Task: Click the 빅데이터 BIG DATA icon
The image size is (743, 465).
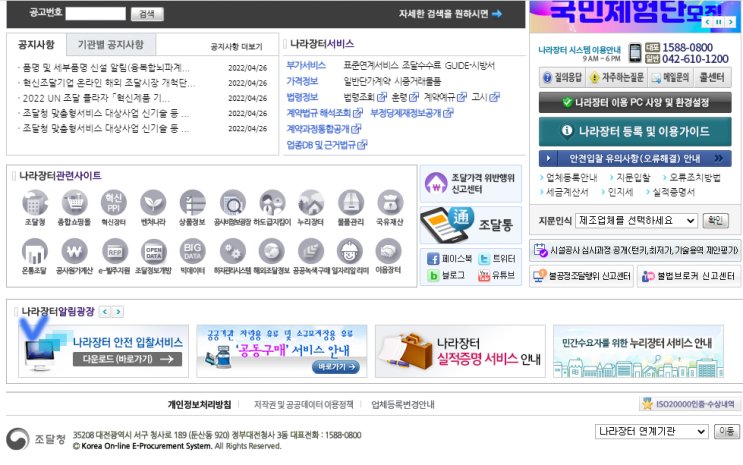Action: click(x=192, y=251)
